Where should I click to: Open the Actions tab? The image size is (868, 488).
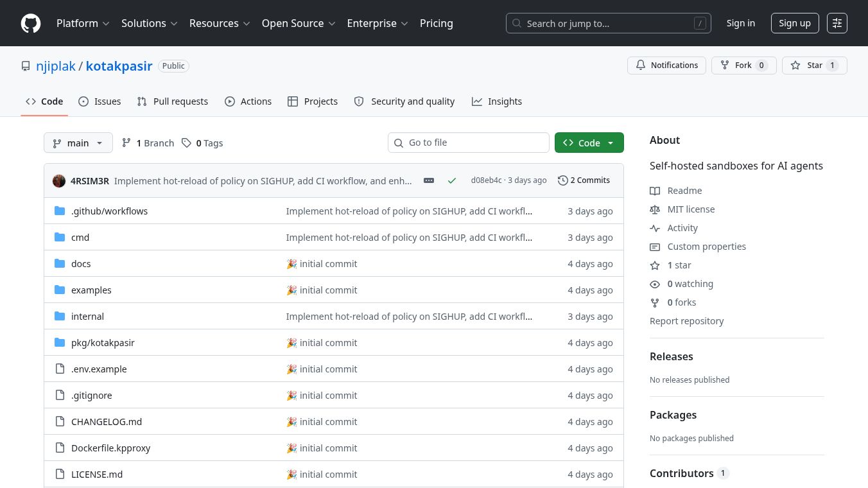248,101
